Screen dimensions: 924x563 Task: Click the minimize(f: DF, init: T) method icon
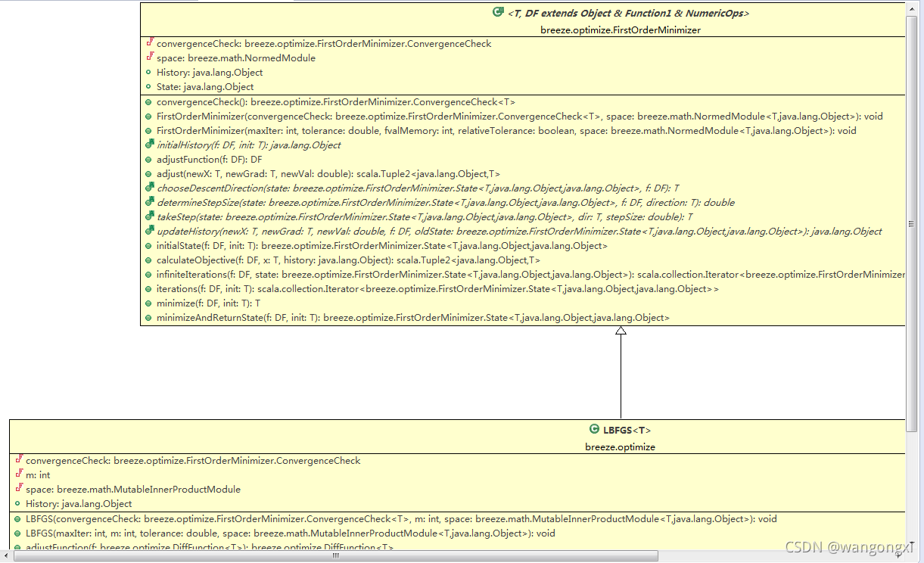149,303
